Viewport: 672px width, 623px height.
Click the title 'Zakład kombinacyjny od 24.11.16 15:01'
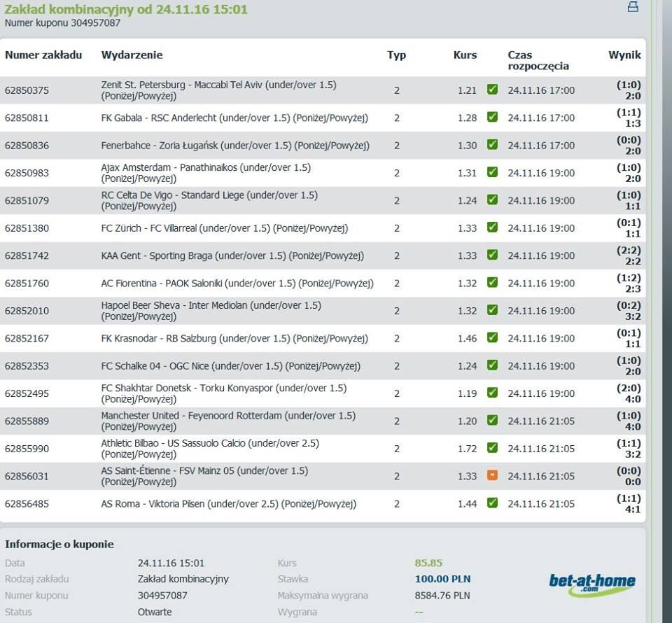coord(126,9)
